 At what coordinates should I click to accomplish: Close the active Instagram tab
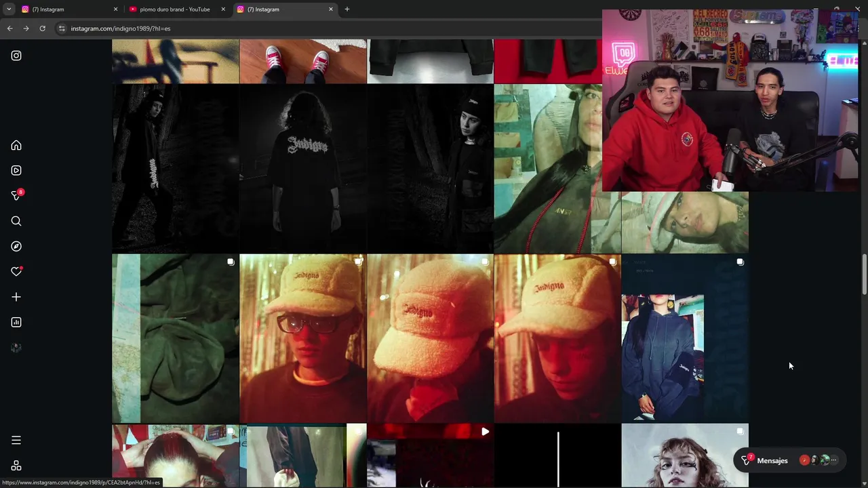(x=331, y=9)
